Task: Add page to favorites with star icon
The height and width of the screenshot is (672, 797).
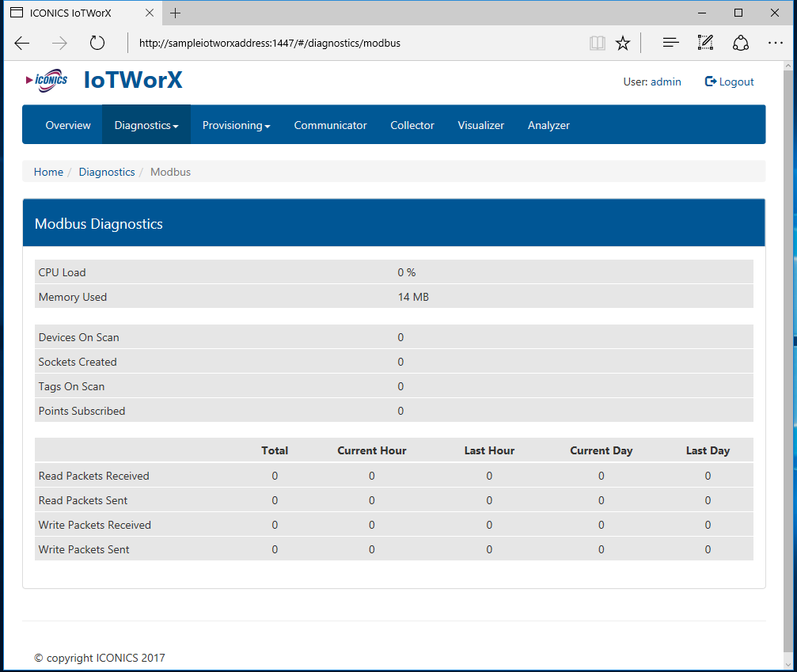Action: pyautogui.click(x=623, y=44)
